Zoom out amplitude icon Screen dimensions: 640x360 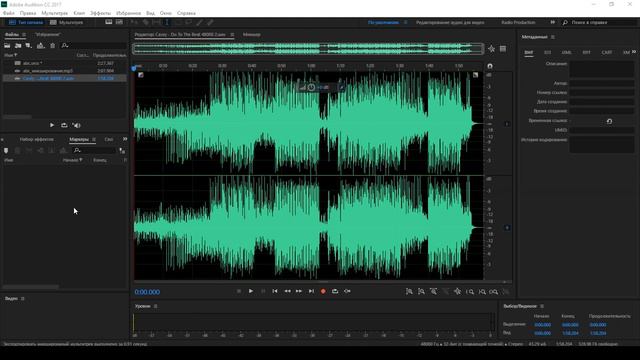point(421,291)
